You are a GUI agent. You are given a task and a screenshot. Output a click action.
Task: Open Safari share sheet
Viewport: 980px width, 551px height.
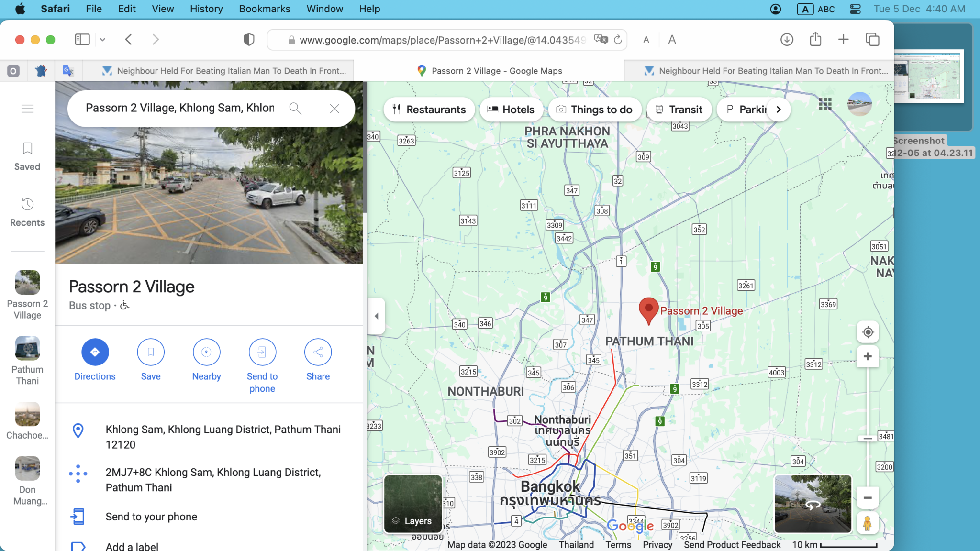pos(815,39)
